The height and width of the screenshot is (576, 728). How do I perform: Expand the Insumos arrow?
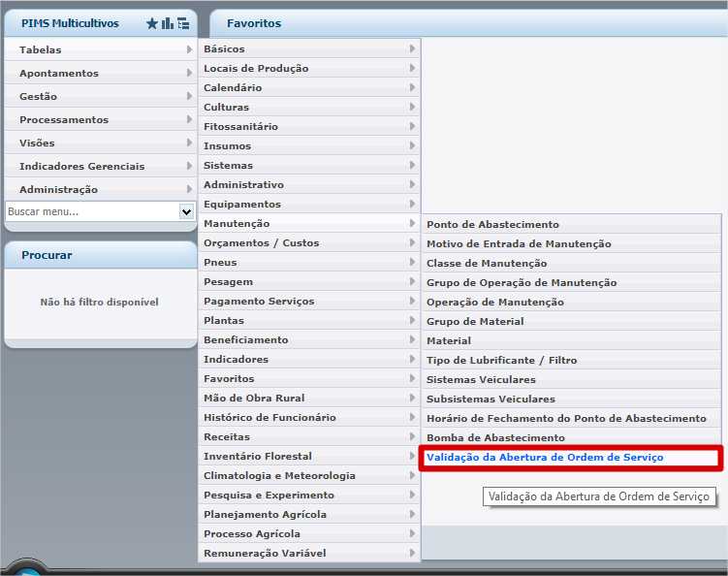pyautogui.click(x=412, y=145)
